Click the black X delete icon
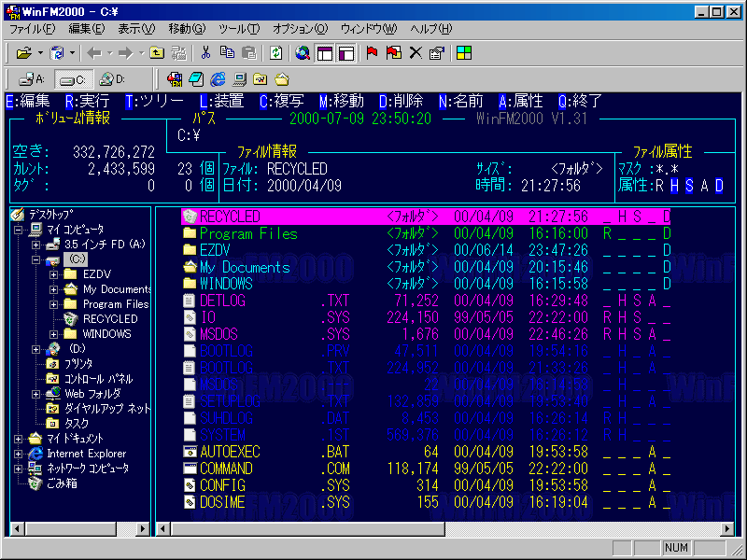Image resolution: width=747 pixels, height=560 pixels. click(x=416, y=53)
